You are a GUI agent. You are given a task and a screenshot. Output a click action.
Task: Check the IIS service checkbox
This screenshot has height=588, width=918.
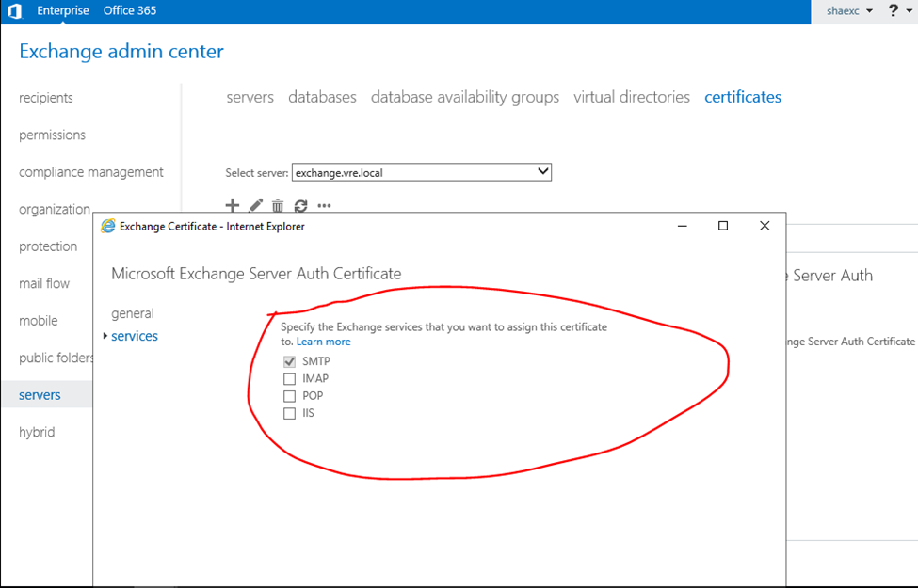(289, 413)
